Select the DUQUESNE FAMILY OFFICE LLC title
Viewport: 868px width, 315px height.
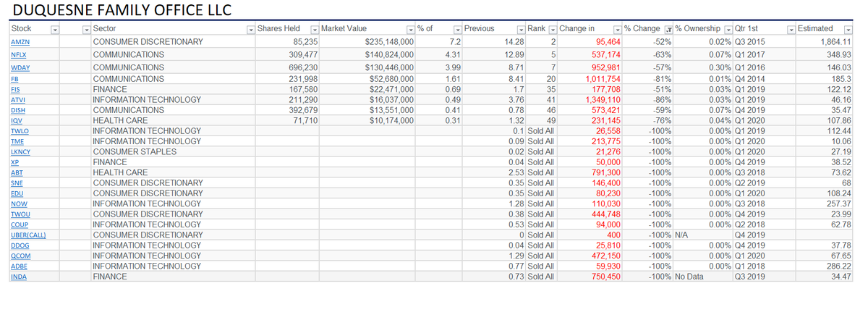120,10
